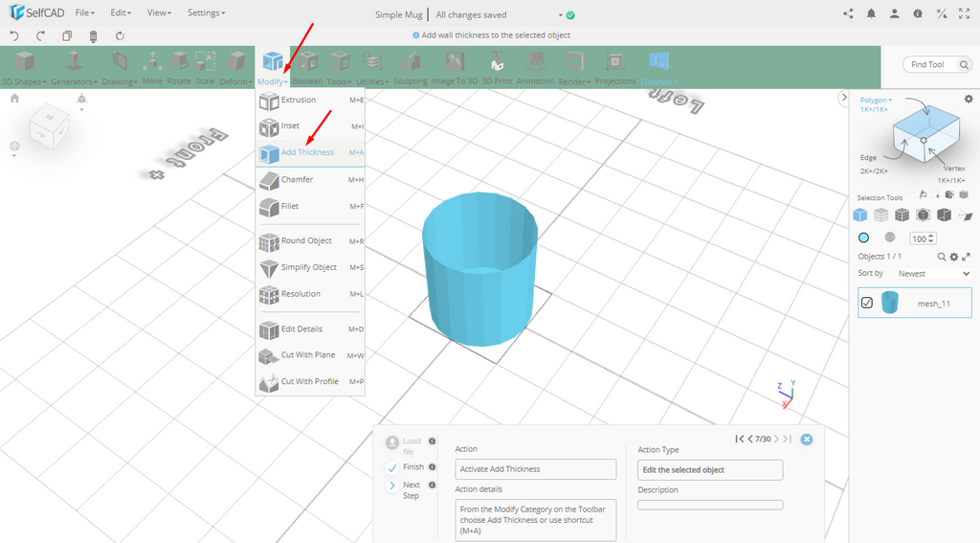Image resolution: width=980 pixels, height=543 pixels.
Task: Expand the Generators category
Action: 74,68
